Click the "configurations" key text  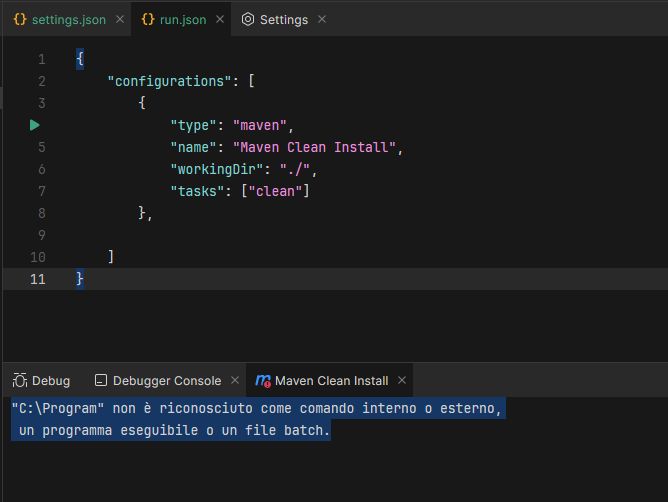169,81
